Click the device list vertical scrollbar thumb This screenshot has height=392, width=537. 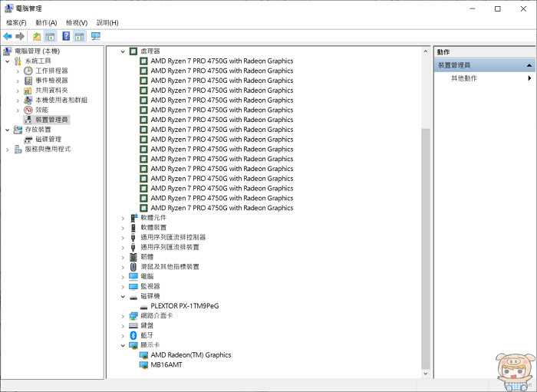click(x=425, y=249)
